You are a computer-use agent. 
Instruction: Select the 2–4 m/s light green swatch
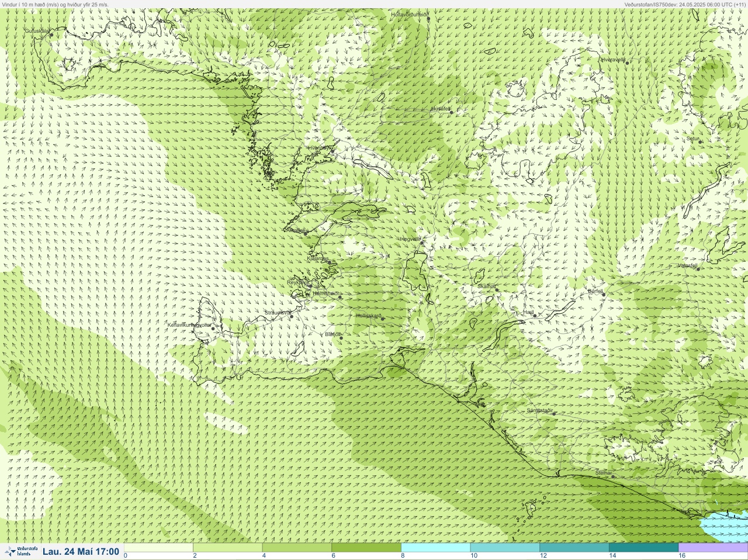[x=228, y=548]
